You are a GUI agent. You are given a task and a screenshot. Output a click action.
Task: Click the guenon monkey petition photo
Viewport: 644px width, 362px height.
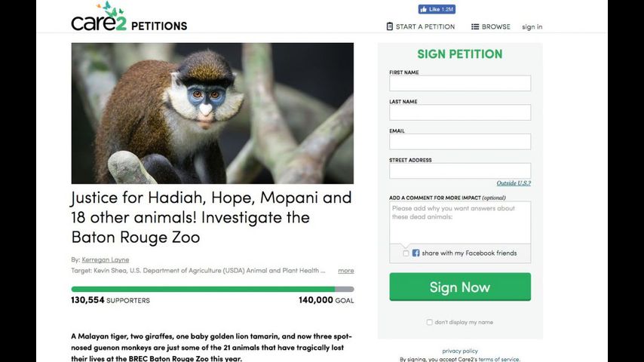pos(212,113)
